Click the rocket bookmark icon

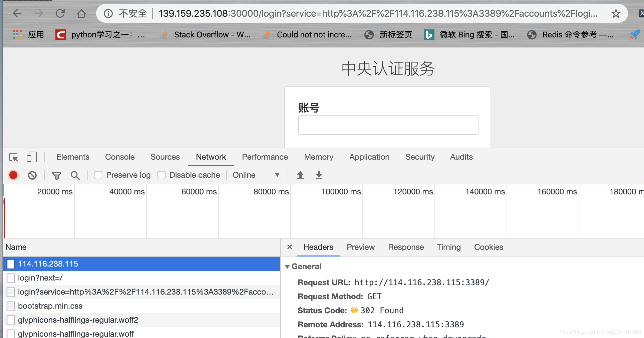click(634, 34)
